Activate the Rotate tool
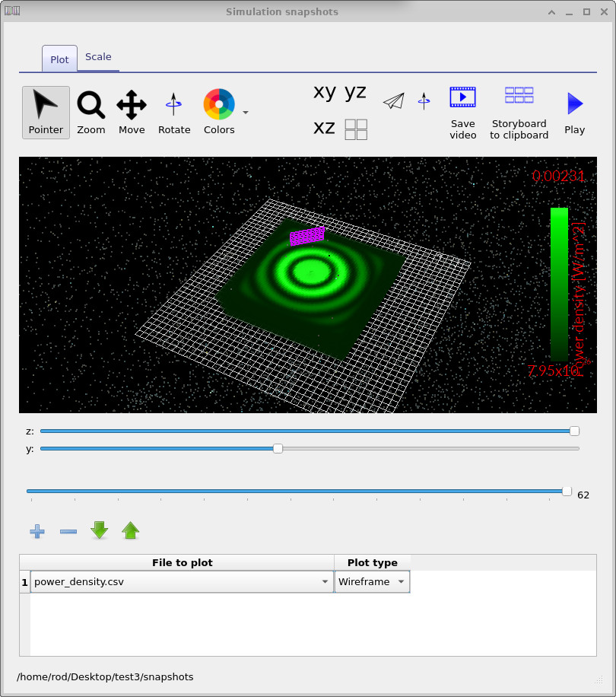The width and height of the screenshot is (616, 697). click(173, 112)
